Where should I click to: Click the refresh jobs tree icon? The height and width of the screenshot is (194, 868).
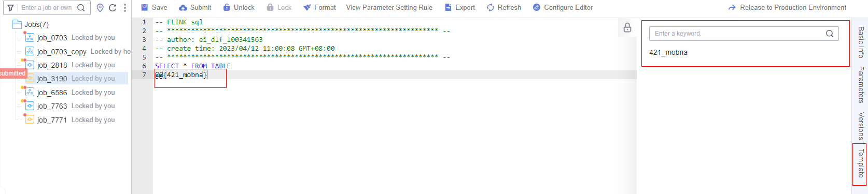(x=113, y=8)
